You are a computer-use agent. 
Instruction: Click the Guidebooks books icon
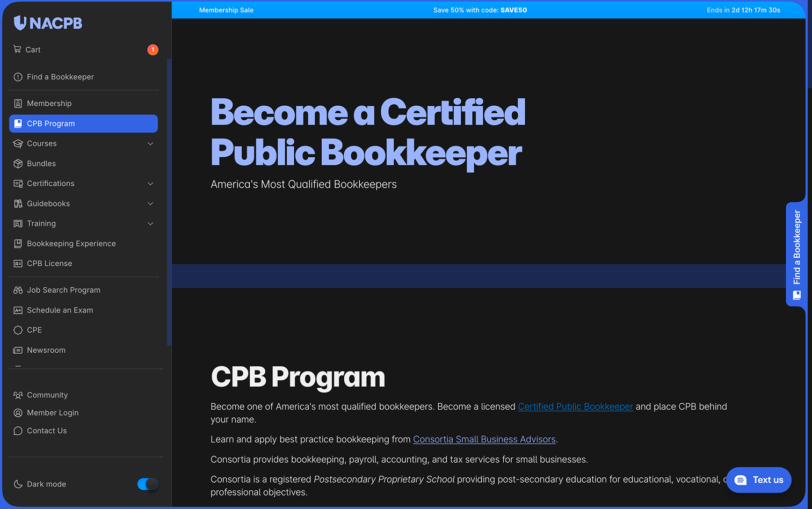(18, 203)
